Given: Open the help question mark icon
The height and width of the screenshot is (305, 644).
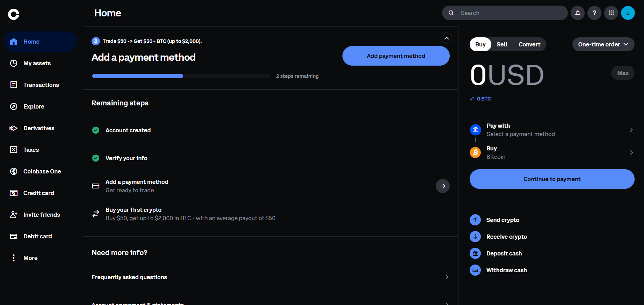Looking at the screenshot, I should coord(594,13).
